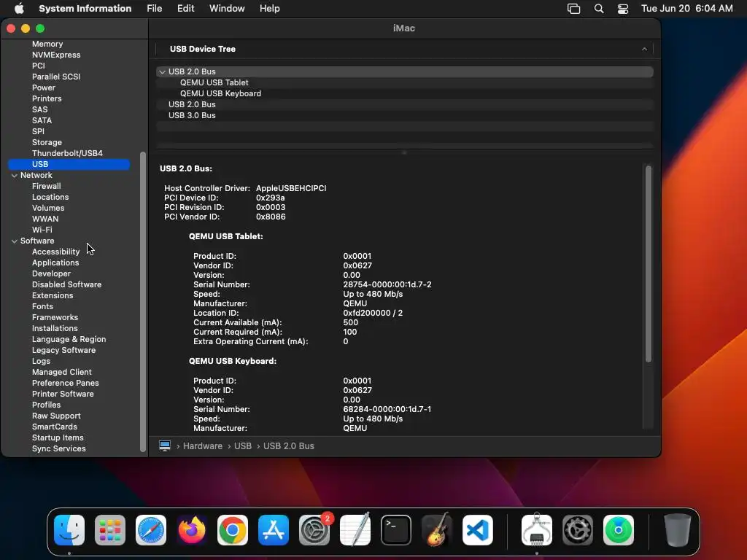Select Extensions under Software

pos(53,296)
